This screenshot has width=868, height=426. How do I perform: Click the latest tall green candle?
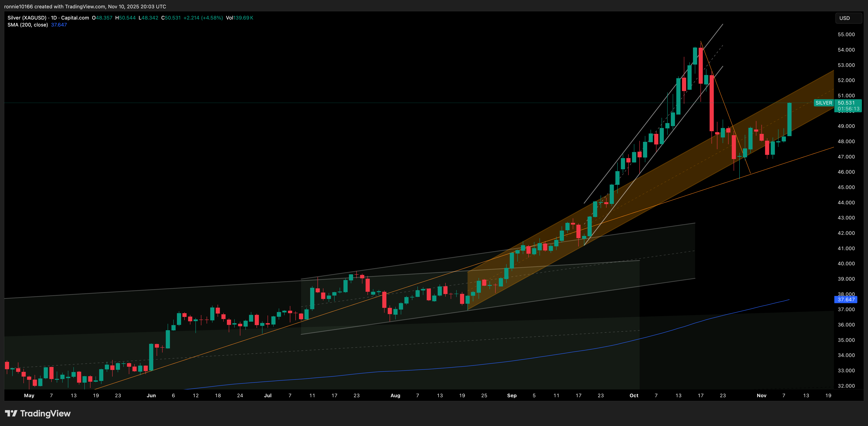(x=789, y=120)
